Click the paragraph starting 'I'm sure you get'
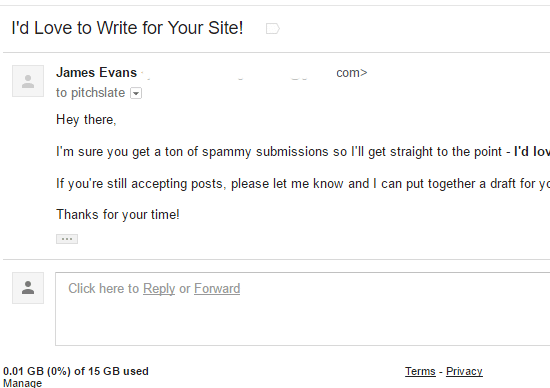550x388 pixels. [x=303, y=152]
